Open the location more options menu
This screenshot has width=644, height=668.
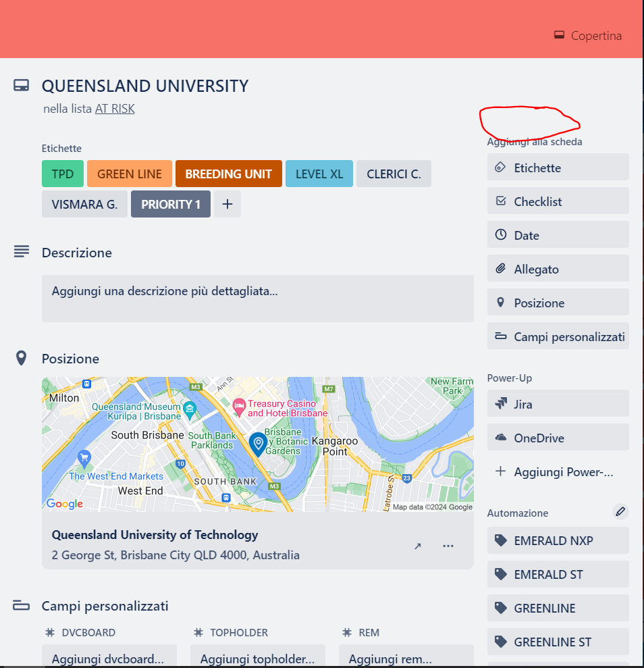coord(448,546)
